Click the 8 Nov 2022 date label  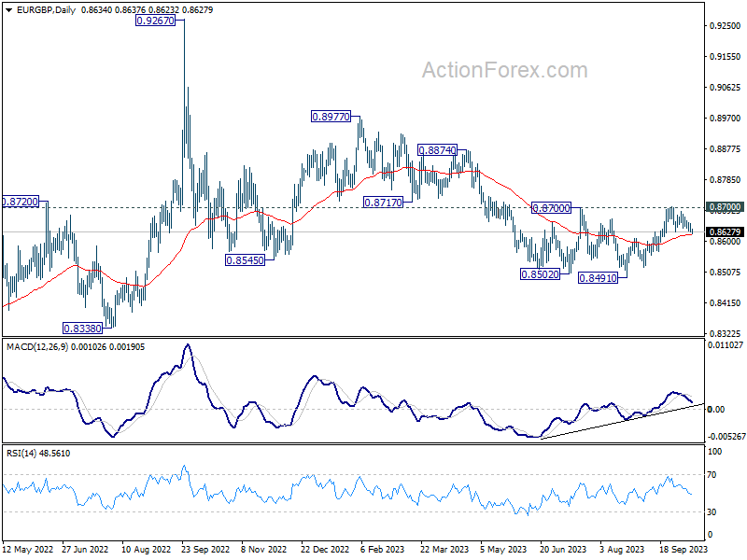264,549
